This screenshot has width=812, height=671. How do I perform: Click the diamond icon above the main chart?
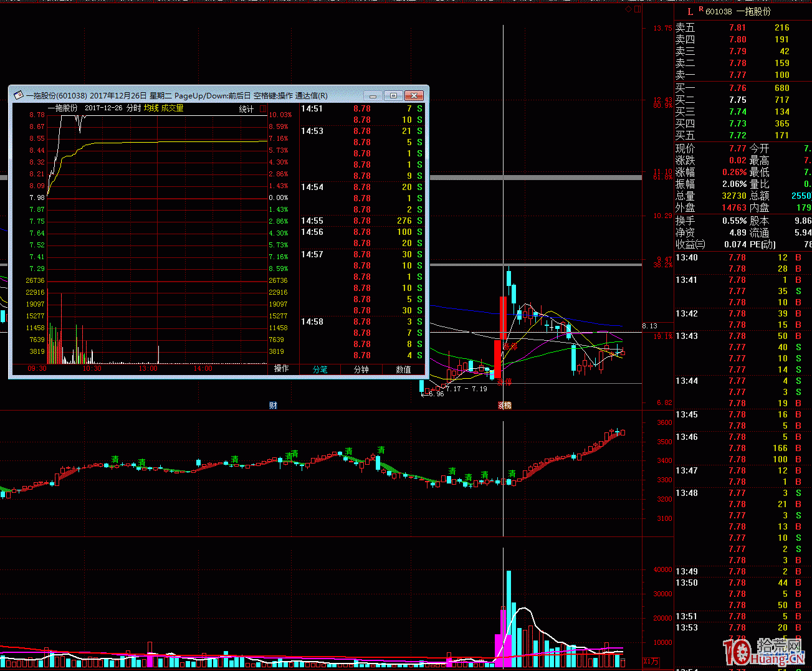628,9
